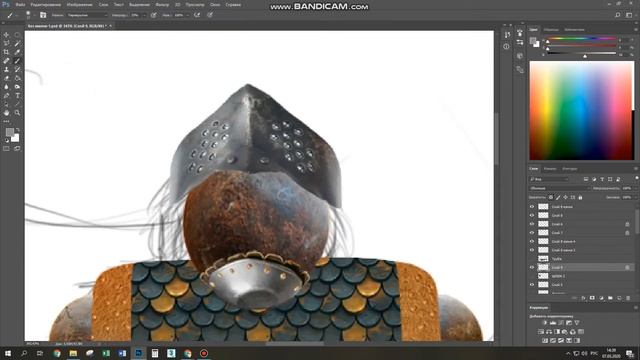Select the Eraser tool
Screen dimensions: 640x360
[6, 78]
